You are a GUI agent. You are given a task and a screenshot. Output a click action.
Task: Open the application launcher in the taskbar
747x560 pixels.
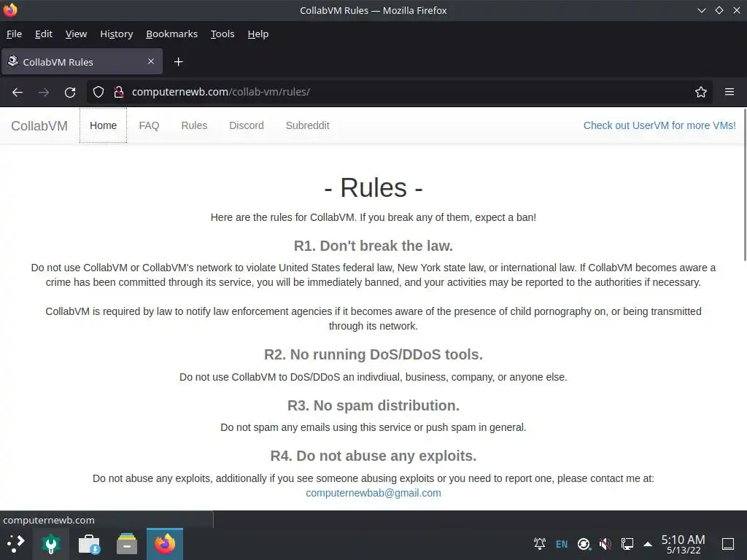16,544
